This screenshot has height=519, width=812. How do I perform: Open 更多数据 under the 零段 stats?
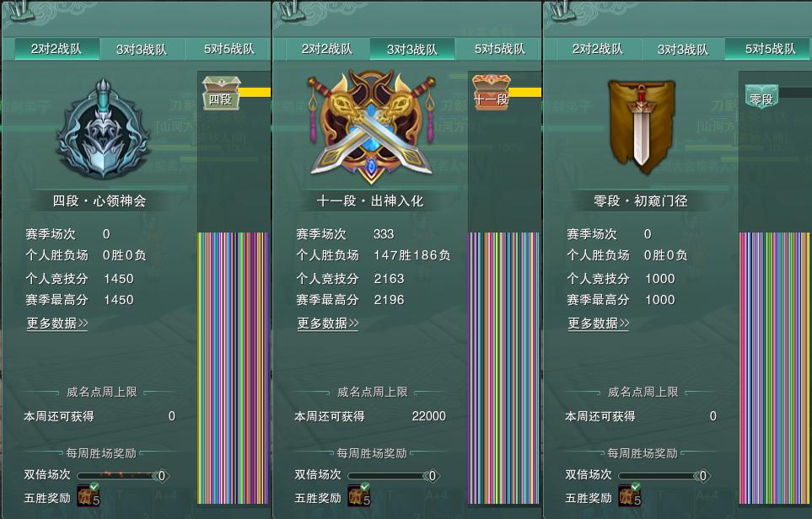point(599,324)
